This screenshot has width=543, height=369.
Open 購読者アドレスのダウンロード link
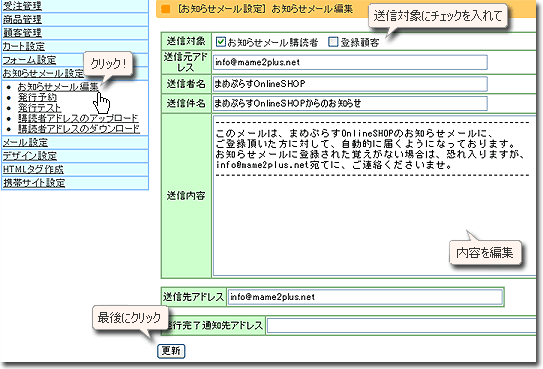(79, 129)
